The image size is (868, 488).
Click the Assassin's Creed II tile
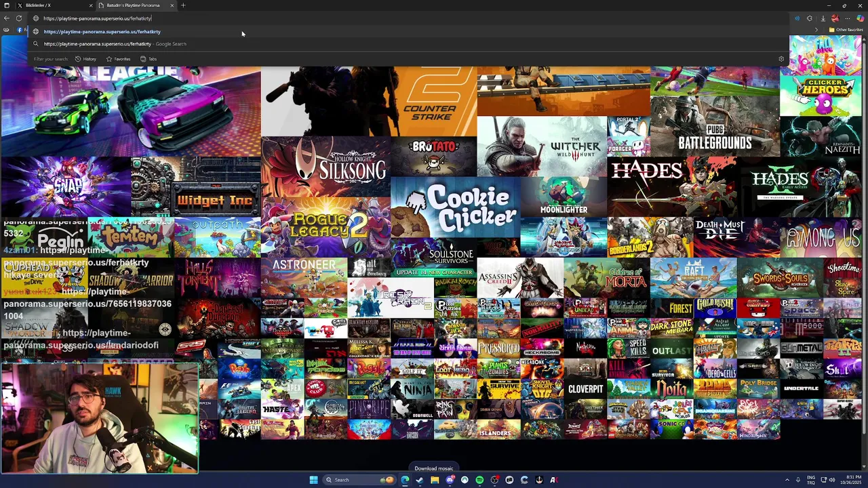[x=520, y=278]
